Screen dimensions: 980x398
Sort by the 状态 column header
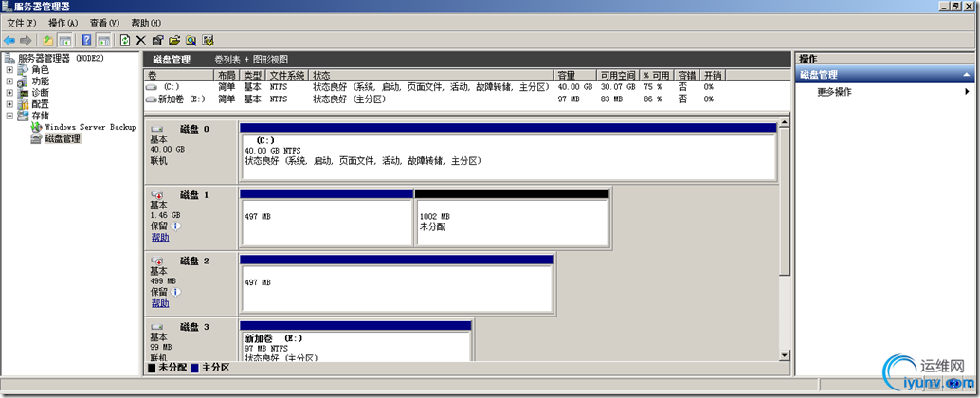(430, 75)
